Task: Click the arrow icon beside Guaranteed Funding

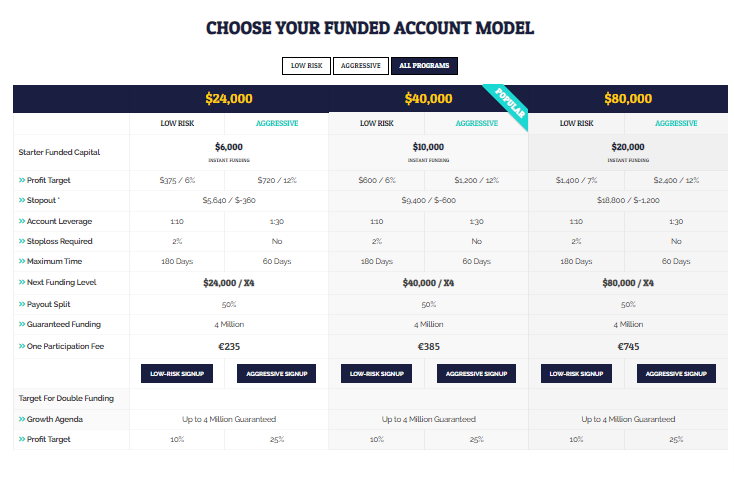Action: (22, 324)
